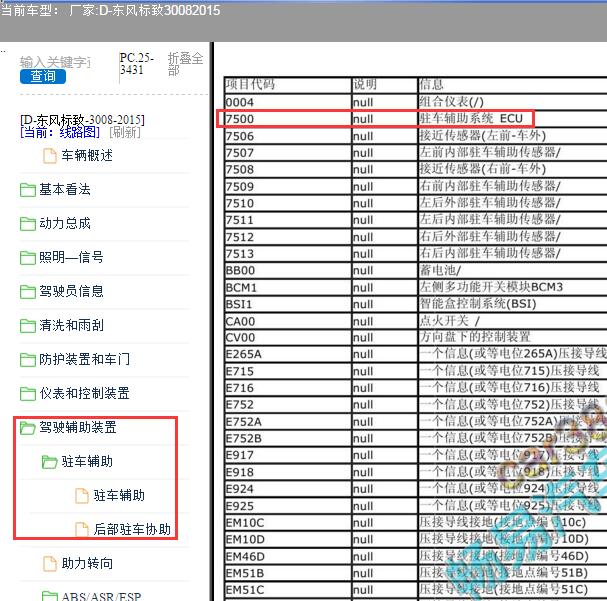Viewport: 607px width, 601px height.
Task: Select the 仪表和控制装置 tree label
Action: [84, 394]
